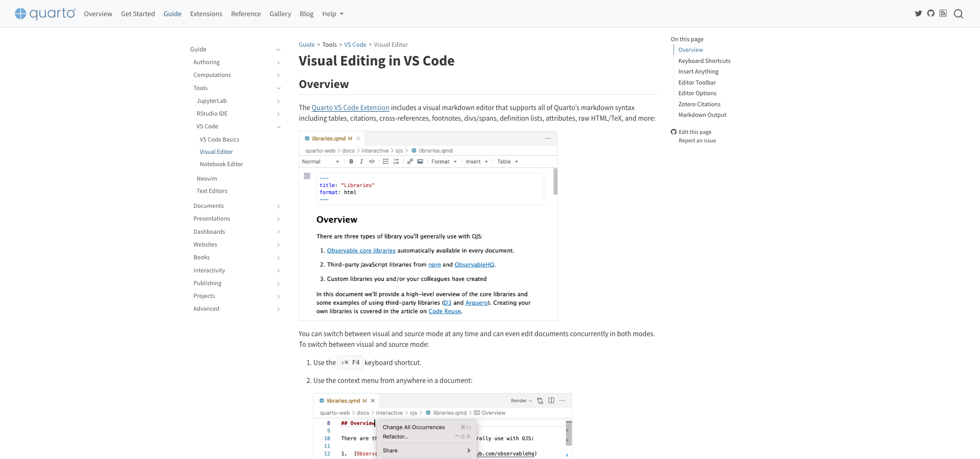Open the Table dropdown in editor toolbar

point(508,161)
